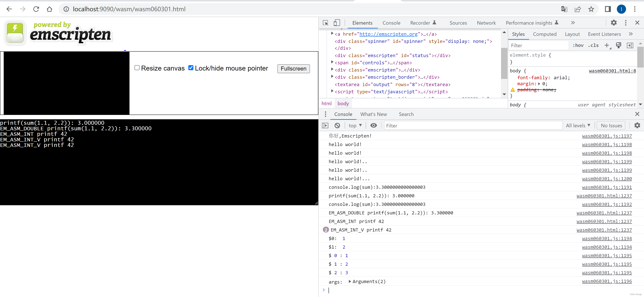
Task: Expand Arguments(2) object in console
Action: (350, 282)
